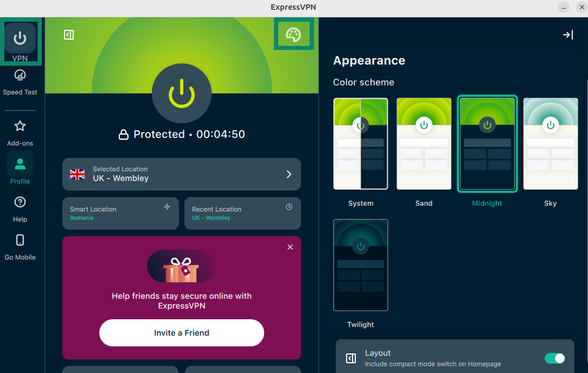Screen dimensions: 588x373
Task: Disconnect using the large power button
Action: coord(182,93)
